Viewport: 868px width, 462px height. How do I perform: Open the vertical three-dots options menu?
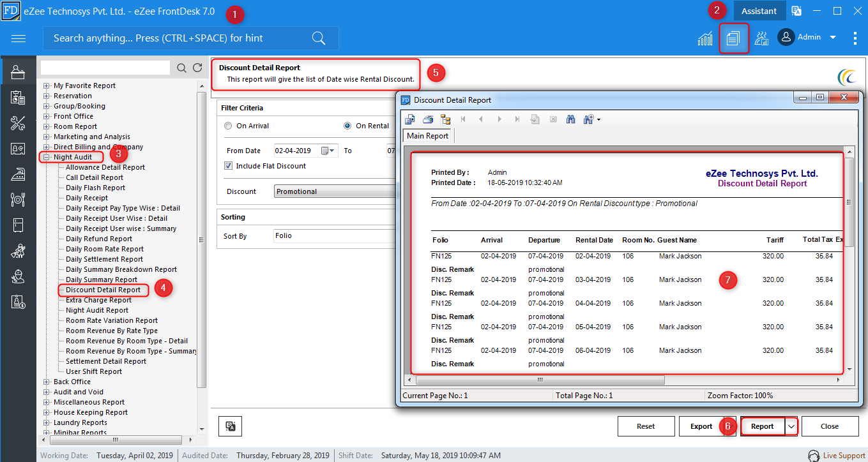[855, 38]
